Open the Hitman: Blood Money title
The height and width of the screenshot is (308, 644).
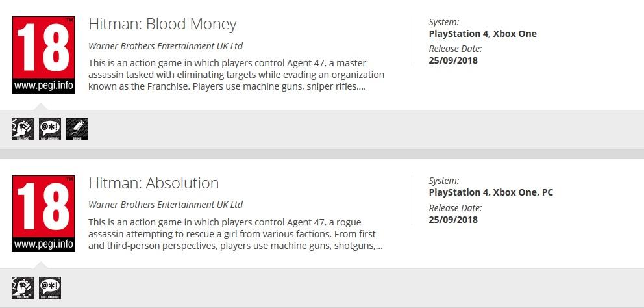click(163, 24)
